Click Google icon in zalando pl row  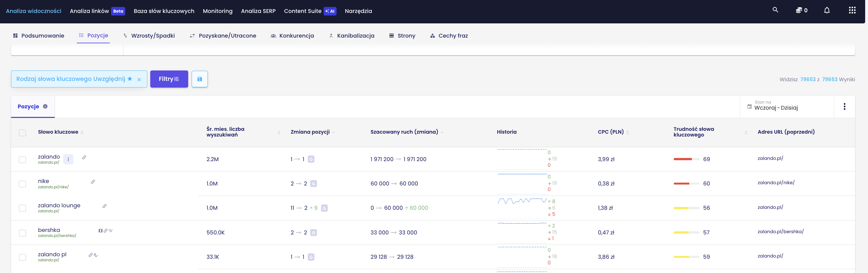[x=311, y=257]
